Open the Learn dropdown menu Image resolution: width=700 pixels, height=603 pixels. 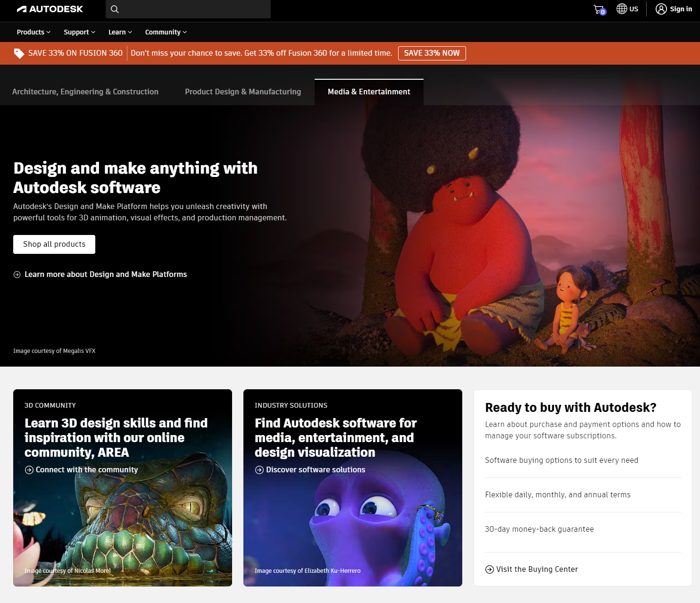[120, 32]
